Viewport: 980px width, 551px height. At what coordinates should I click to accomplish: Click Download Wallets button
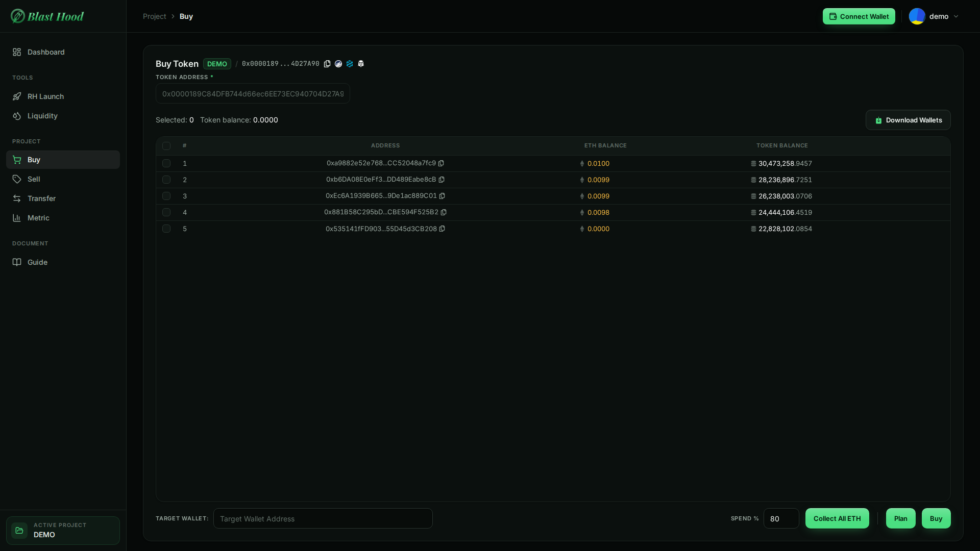pos(908,120)
